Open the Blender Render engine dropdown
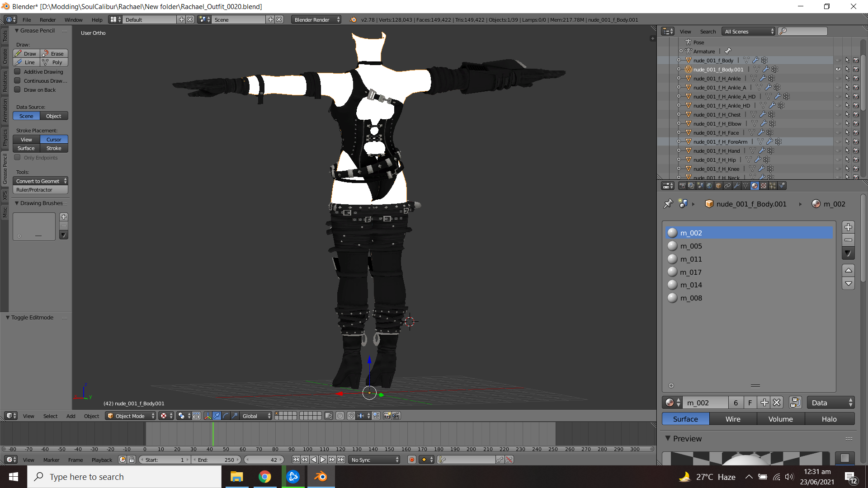 [x=316, y=19]
